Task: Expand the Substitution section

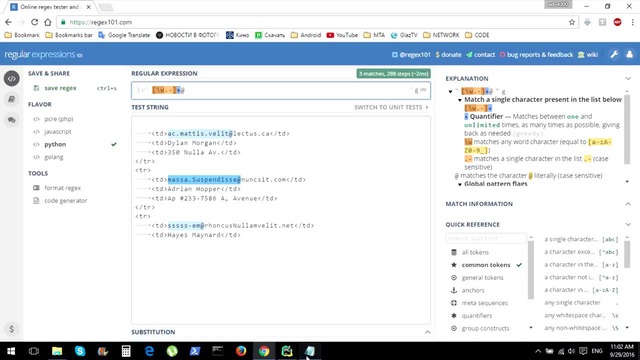Action: point(427,332)
